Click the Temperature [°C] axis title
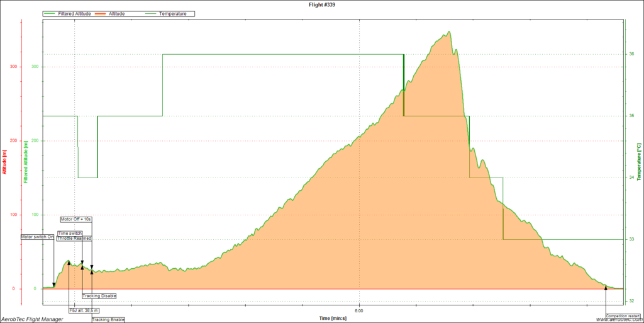The width and height of the screenshot is (644, 323). (x=640, y=162)
